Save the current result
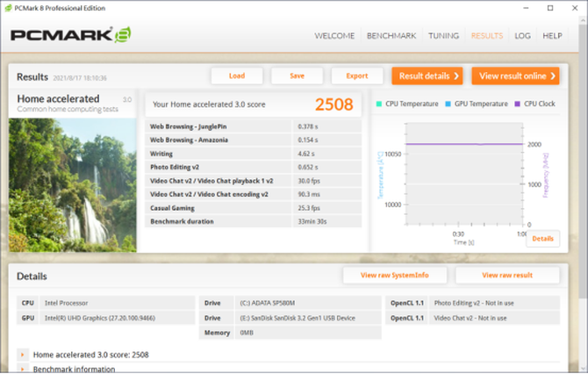Image resolution: width=588 pixels, height=374 pixels. click(297, 76)
